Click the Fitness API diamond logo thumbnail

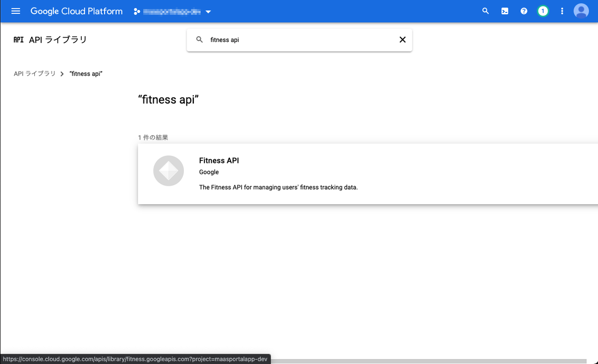(168, 171)
